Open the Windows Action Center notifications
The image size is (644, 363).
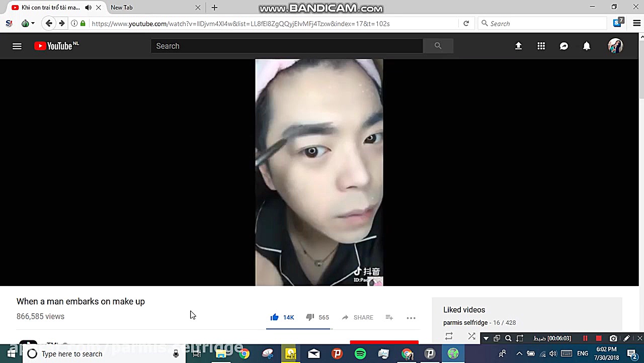(x=632, y=354)
